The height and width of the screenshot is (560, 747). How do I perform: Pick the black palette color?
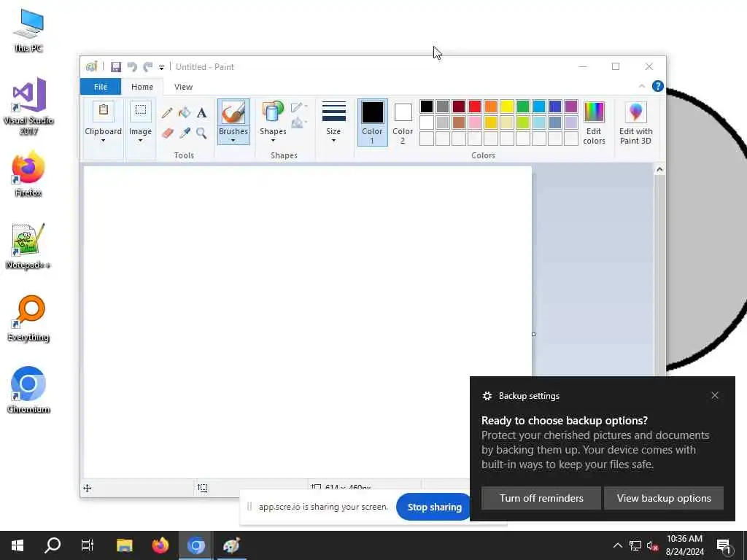tap(427, 106)
